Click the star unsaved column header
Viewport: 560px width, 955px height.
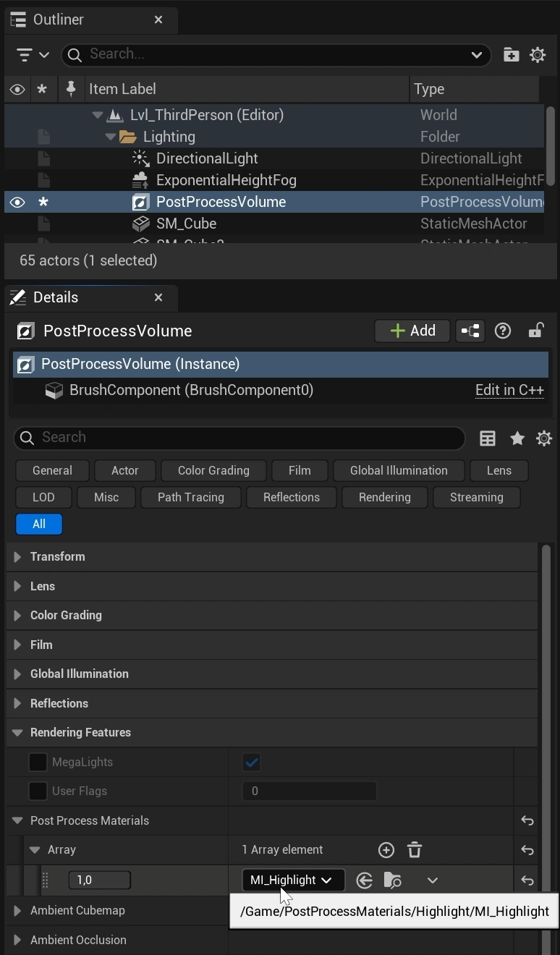click(x=42, y=89)
